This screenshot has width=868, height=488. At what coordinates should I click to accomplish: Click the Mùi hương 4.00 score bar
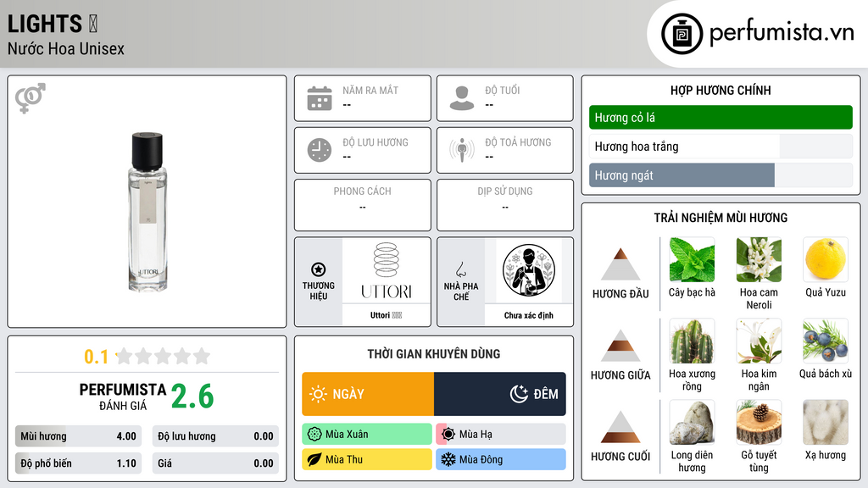click(79, 436)
